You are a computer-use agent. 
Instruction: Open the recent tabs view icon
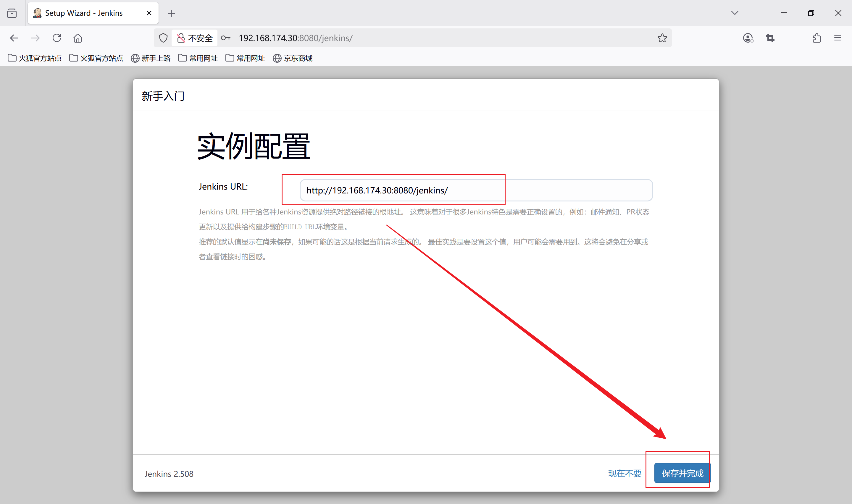[12, 13]
